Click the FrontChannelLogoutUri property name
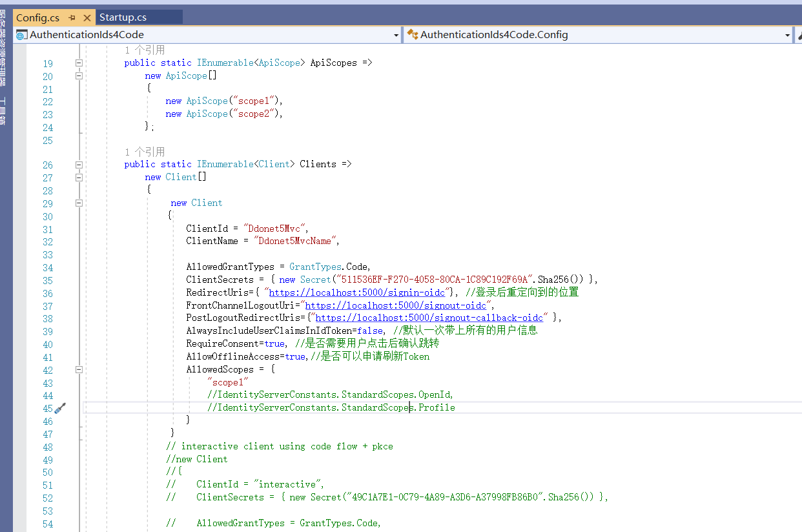 click(x=241, y=305)
